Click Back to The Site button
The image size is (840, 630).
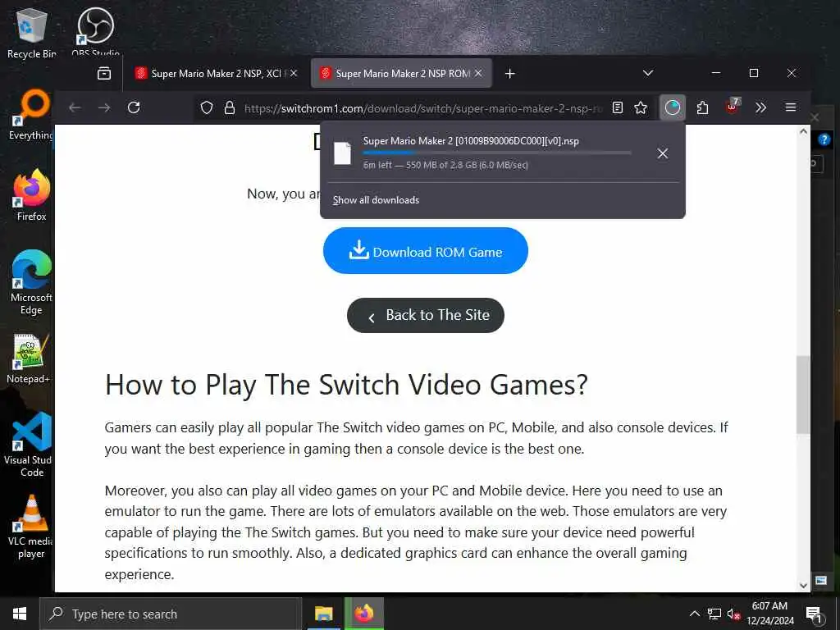426,315
